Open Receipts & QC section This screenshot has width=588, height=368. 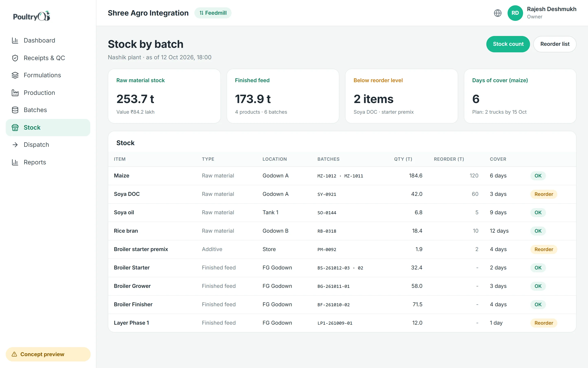click(48, 58)
